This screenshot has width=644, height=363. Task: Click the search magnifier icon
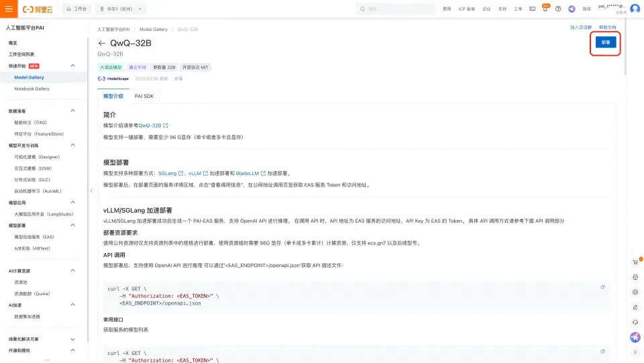[x=362, y=9]
